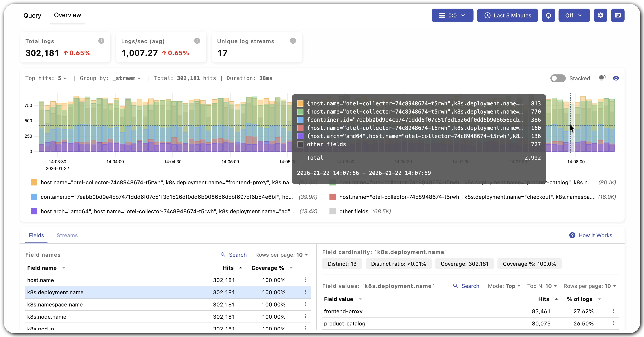644x337 pixels.
Task: Open three-dot menu for frontend-proxy value
Action: click(x=613, y=311)
